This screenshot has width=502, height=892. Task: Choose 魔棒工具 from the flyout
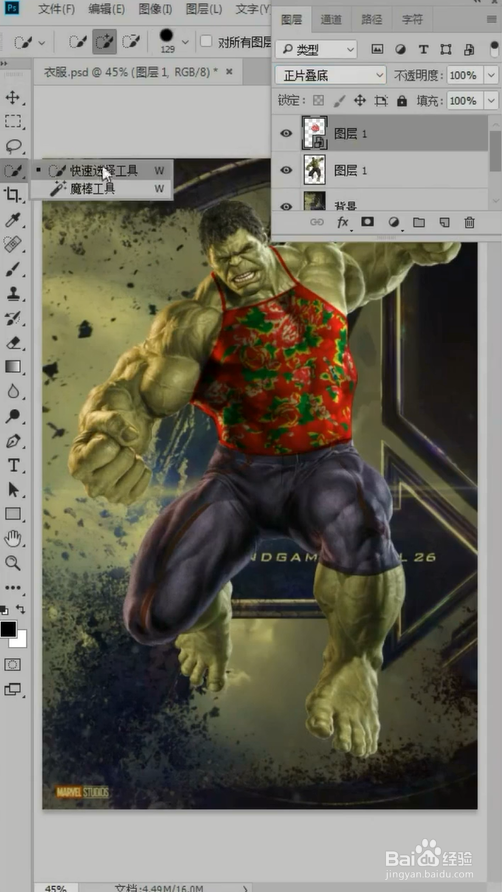(101, 189)
